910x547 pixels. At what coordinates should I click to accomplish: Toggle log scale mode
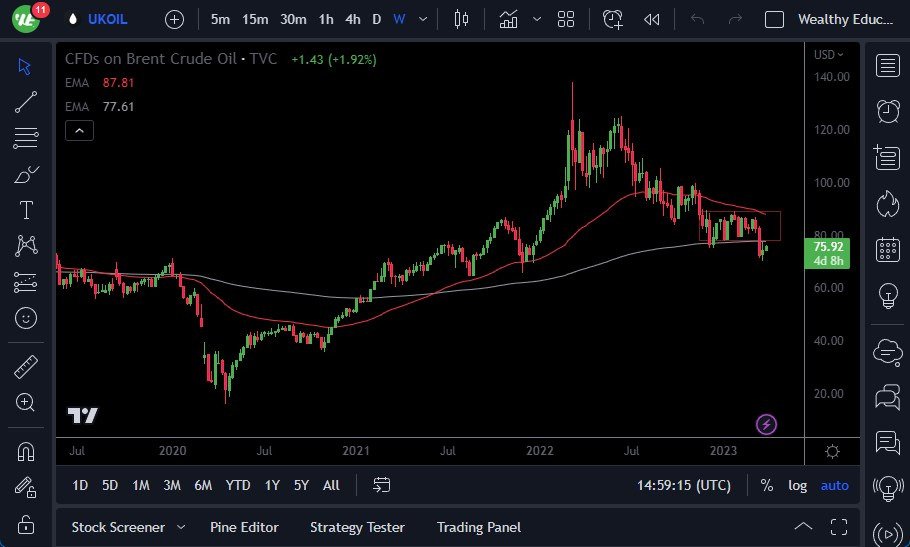[797, 486]
